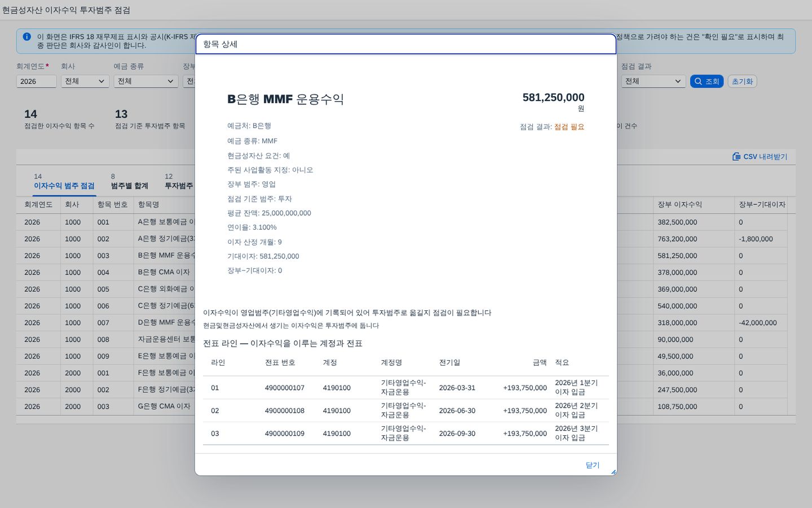The height and width of the screenshot is (508, 812).
Task: Click the search icon on the 조회 button
Action: pos(698,81)
